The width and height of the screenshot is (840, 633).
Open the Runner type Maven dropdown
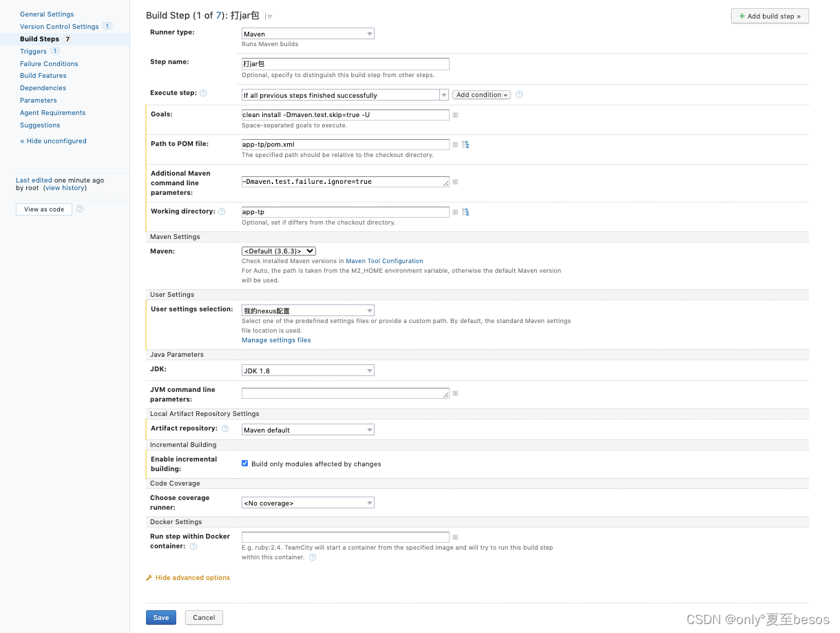[x=308, y=34]
